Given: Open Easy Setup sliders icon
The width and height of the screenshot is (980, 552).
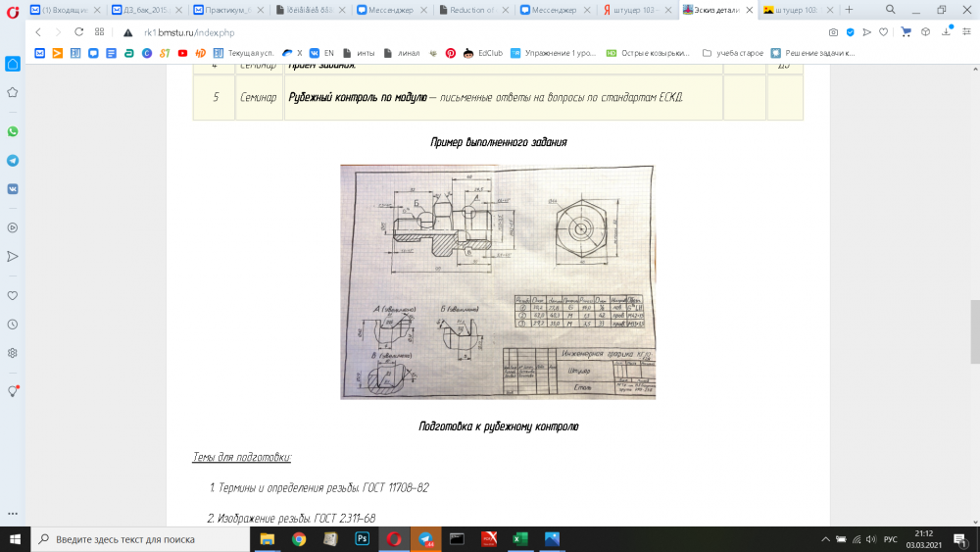Looking at the screenshot, I should click(966, 32).
